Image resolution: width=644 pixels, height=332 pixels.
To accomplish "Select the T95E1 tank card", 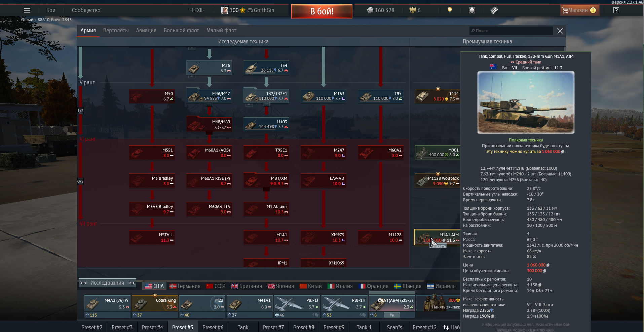I will click(266, 153).
